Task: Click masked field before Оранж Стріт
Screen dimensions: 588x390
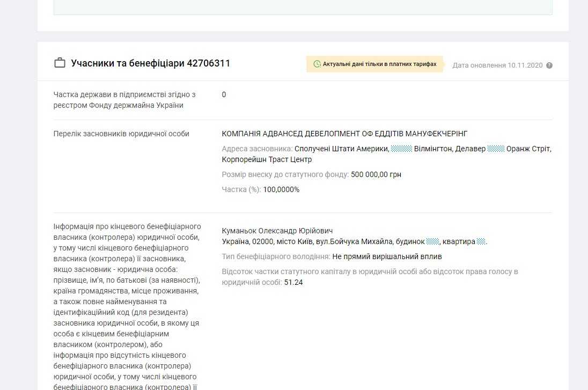Action: pyautogui.click(x=496, y=149)
